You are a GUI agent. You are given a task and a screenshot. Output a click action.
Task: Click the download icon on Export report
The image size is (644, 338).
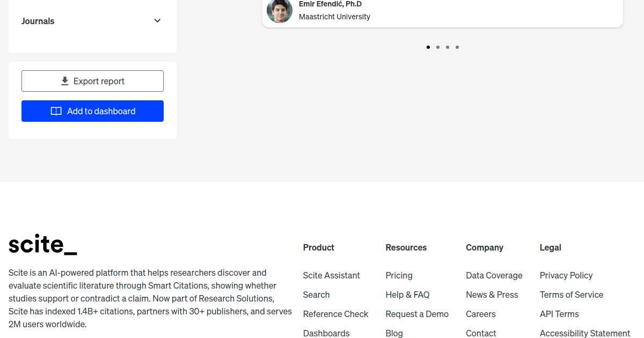64,80
